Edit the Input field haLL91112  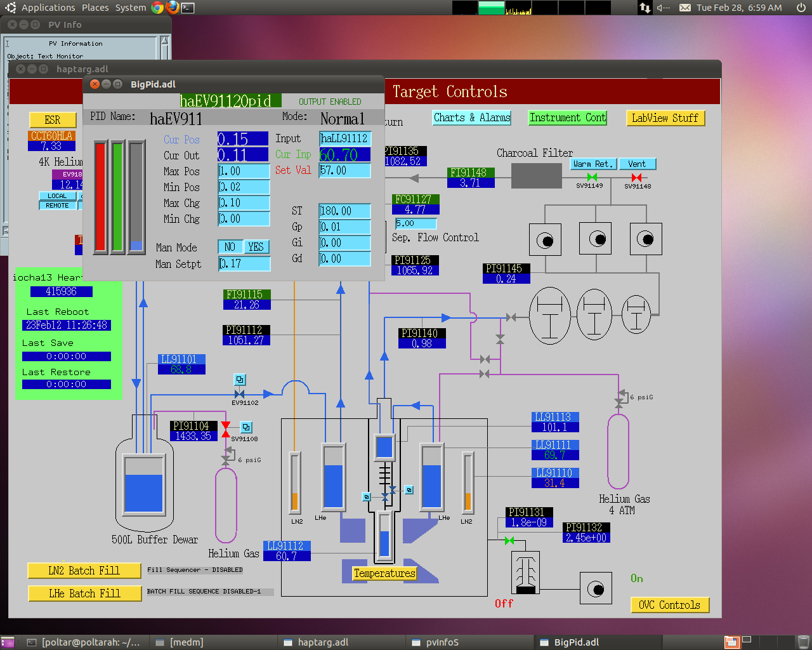click(x=345, y=138)
